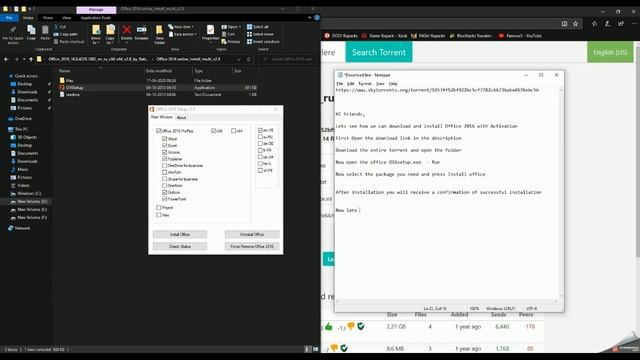Open the About tab in Office setup
Image resolution: width=640 pixels, height=360 pixels.
tap(181, 118)
